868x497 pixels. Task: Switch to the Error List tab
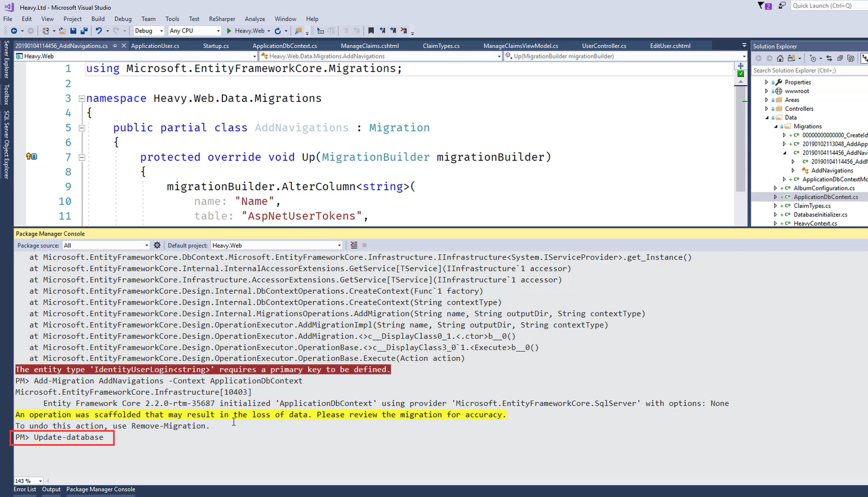(x=25, y=490)
